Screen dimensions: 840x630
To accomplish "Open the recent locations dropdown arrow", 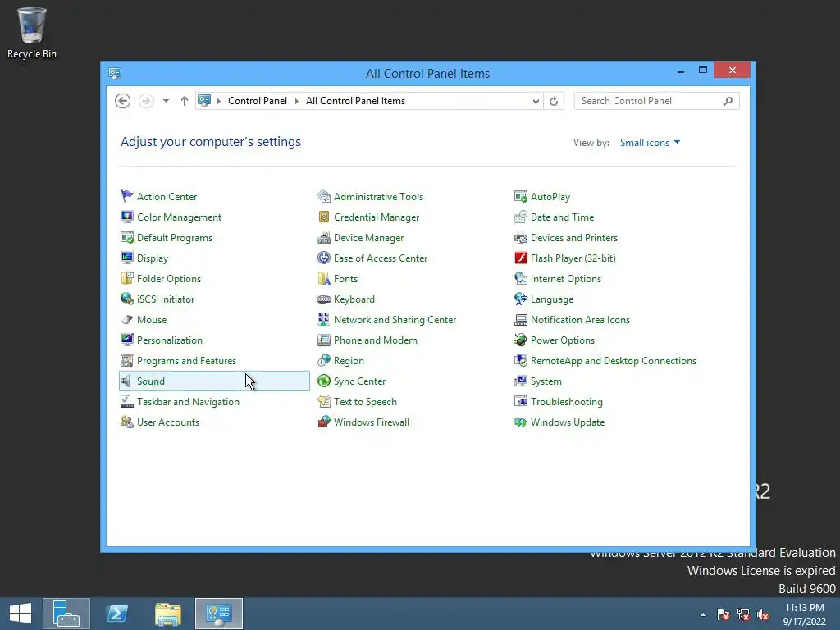I will [166, 101].
